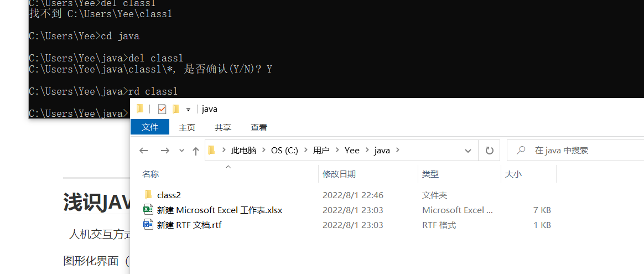This screenshot has height=274, width=644.
Task: Refresh the java folder view
Action: coord(489,151)
